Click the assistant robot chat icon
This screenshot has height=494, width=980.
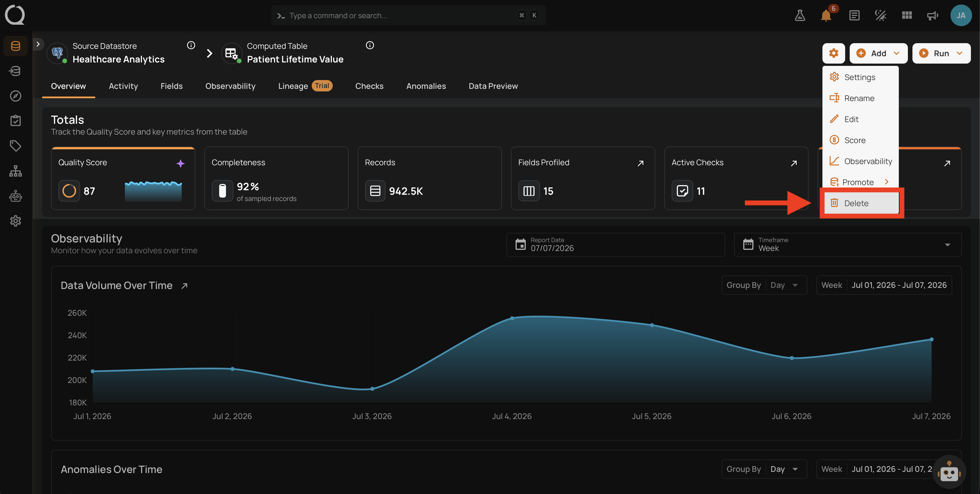(949, 473)
